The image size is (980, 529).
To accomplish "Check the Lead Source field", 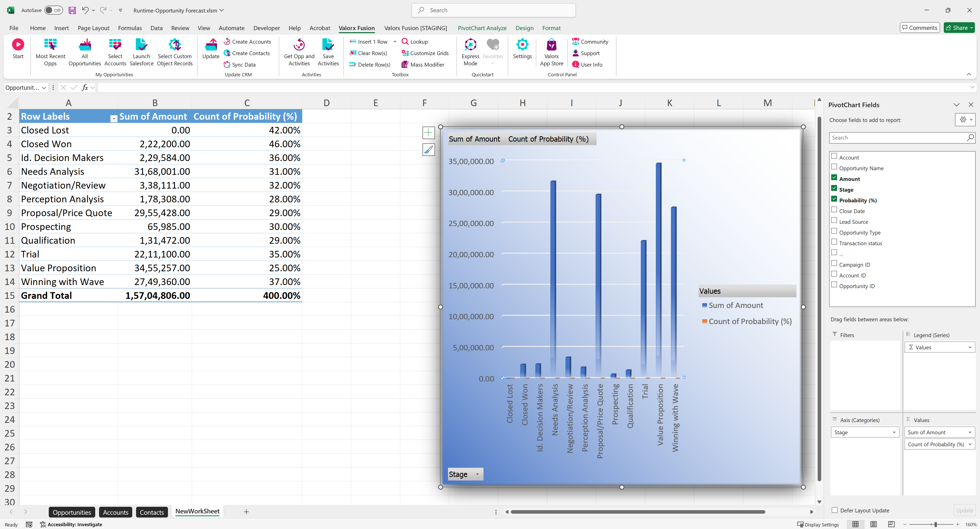I will pos(834,220).
